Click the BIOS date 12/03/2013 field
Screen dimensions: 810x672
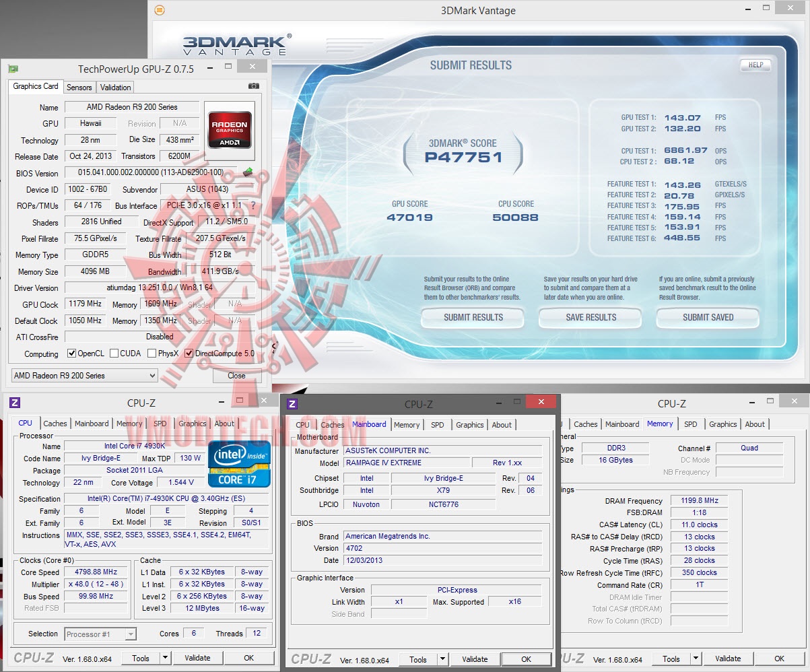[442, 560]
